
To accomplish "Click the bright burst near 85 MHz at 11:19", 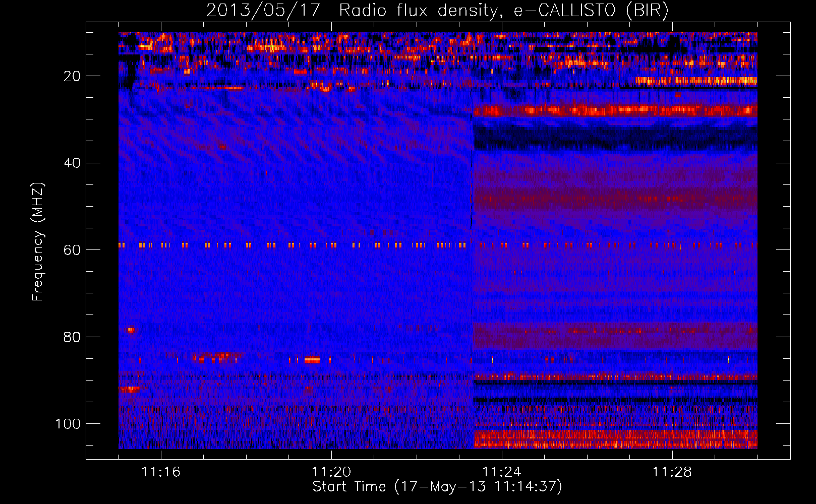I will [x=312, y=360].
